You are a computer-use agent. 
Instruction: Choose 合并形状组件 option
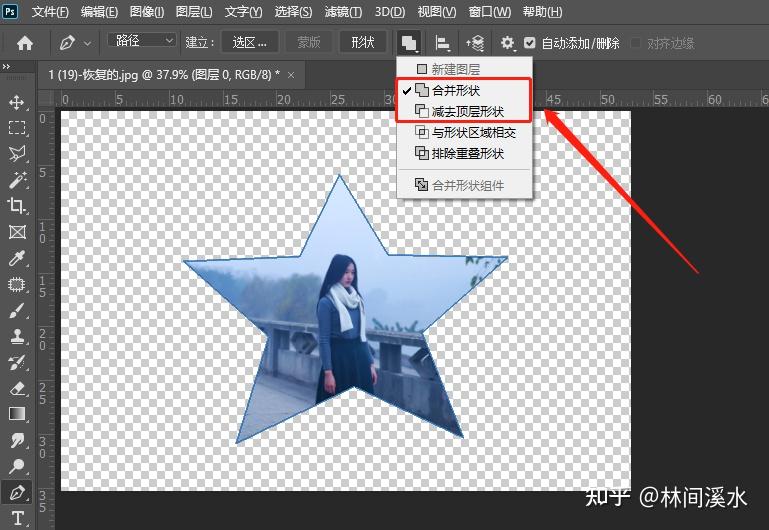[x=464, y=185]
